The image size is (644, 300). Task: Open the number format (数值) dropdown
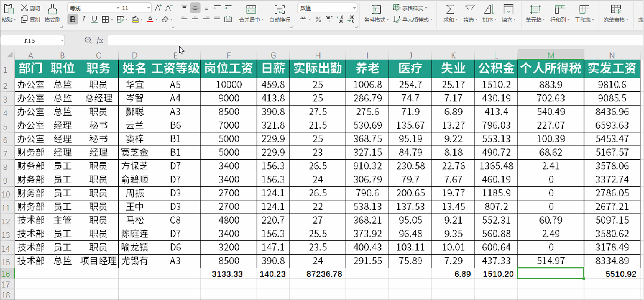tap(354, 8)
